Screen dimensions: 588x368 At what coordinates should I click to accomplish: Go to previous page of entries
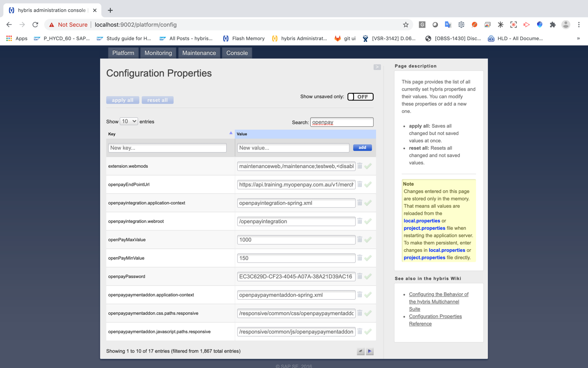pyautogui.click(x=360, y=351)
